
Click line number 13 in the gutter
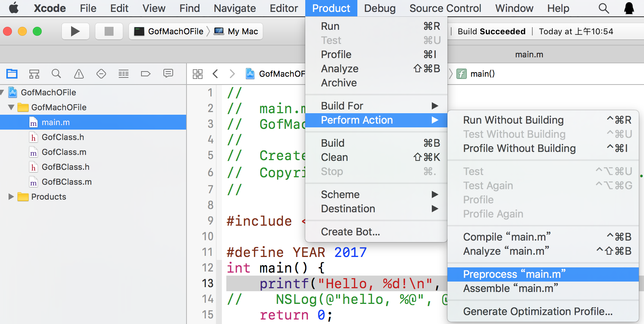[x=208, y=283]
